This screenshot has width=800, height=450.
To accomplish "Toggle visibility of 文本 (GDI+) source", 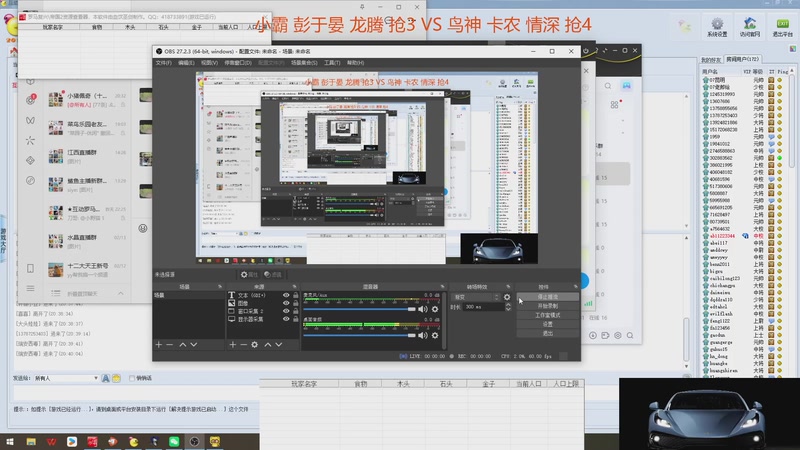I will pyautogui.click(x=286, y=295).
